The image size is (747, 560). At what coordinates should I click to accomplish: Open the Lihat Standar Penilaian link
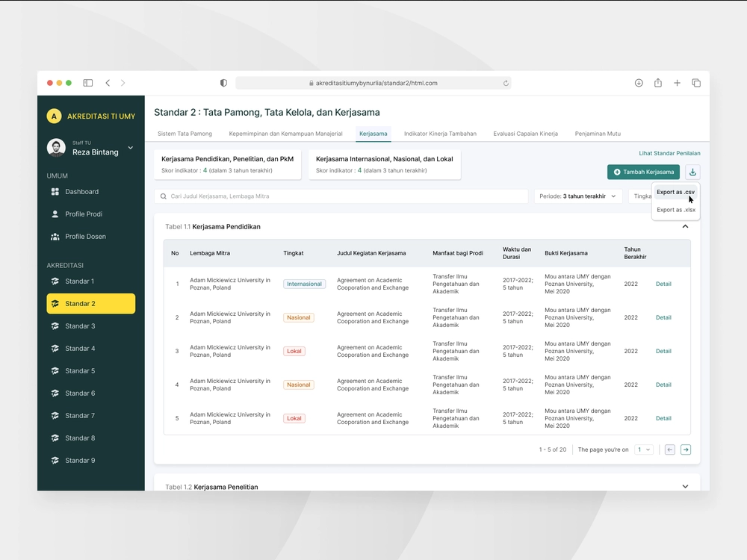pyautogui.click(x=669, y=153)
